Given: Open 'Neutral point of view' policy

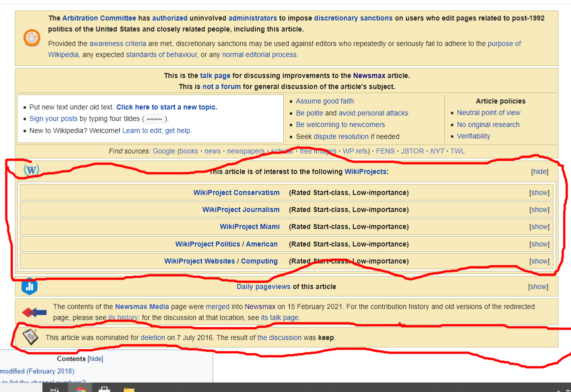Looking at the screenshot, I should tap(489, 113).
